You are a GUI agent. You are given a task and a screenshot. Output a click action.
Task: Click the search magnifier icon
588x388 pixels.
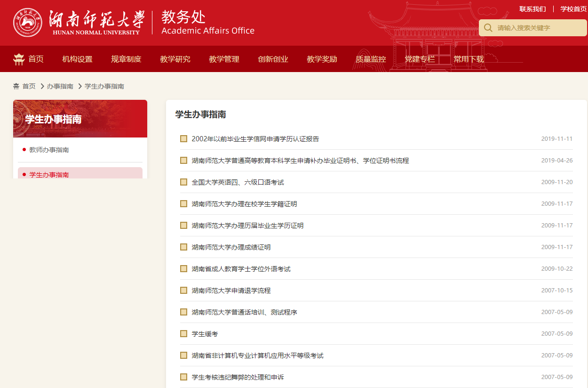(488, 28)
